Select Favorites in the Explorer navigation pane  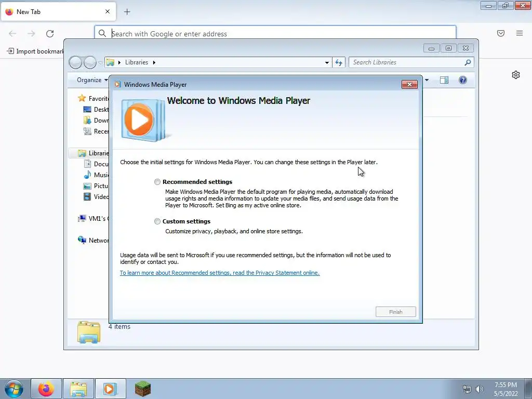pyautogui.click(x=92, y=98)
